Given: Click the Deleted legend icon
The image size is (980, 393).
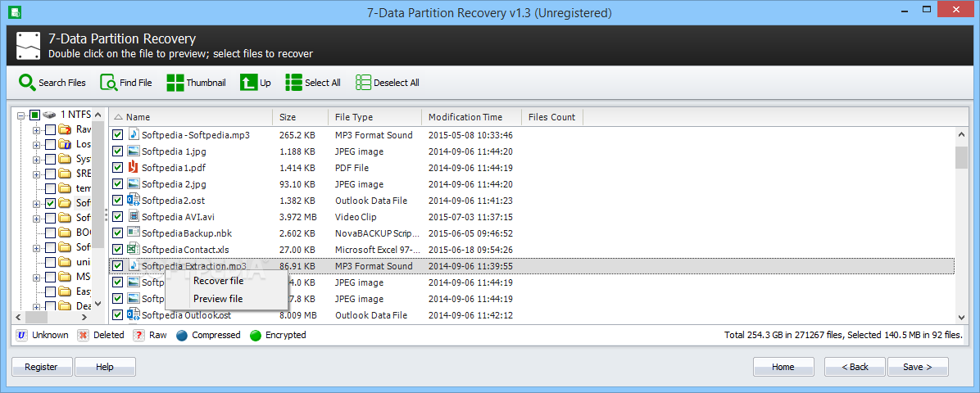Looking at the screenshot, I should [x=83, y=335].
